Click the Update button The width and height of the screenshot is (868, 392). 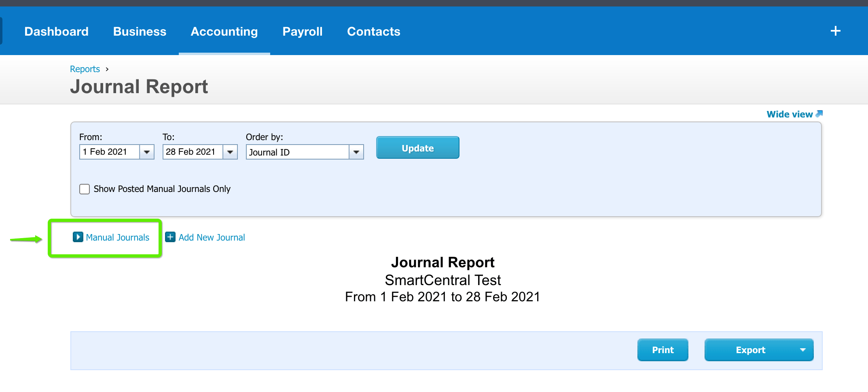coord(417,147)
